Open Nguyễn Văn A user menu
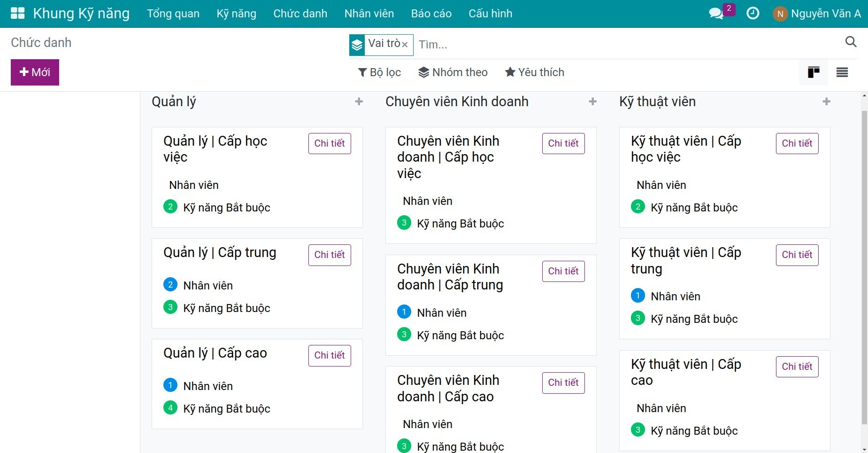The width and height of the screenshot is (868, 453). [x=817, y=14]
